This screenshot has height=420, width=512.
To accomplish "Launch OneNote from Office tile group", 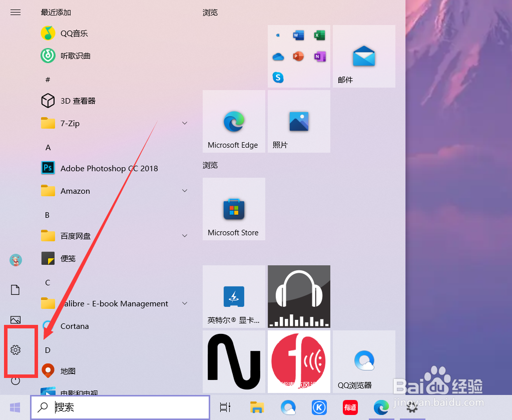I will point(319,57).
